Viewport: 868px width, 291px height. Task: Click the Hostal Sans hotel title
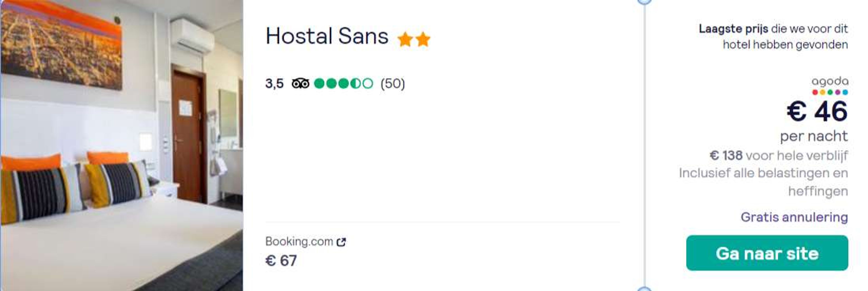coord(327,36)
